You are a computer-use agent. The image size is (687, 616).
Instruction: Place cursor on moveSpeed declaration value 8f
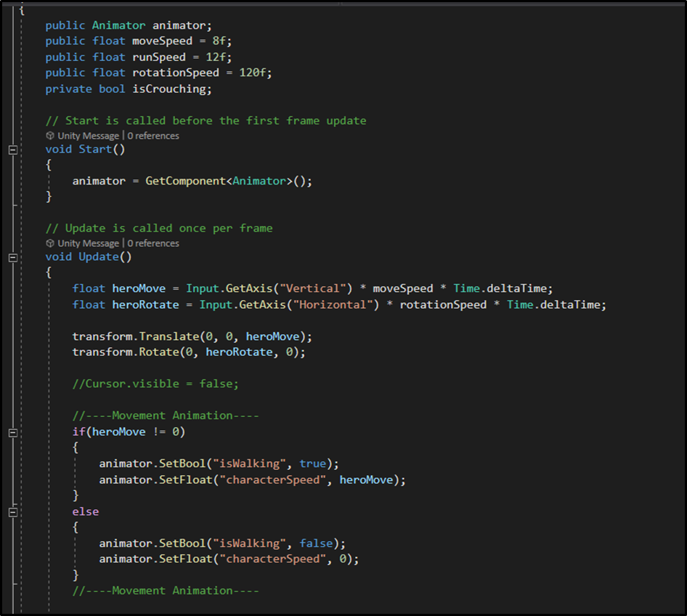[x=219, y=41]
